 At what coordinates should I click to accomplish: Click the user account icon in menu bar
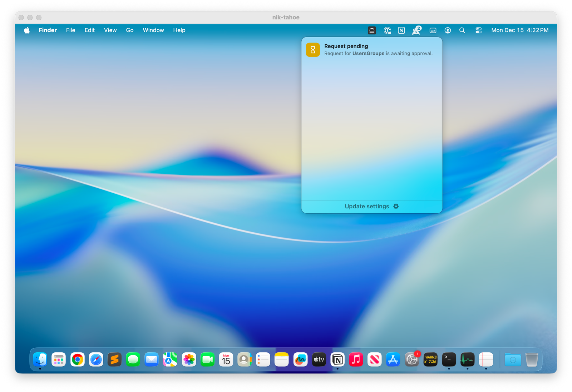pos(448,30)
